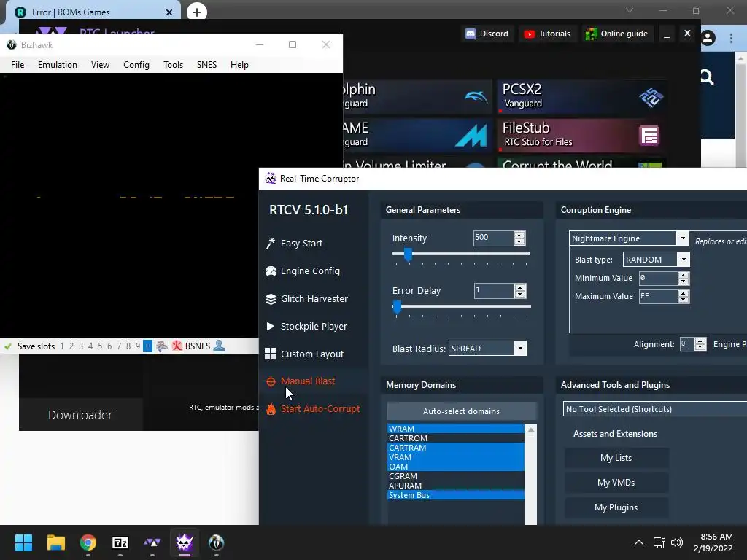Click the browser page search magnifier
Image resolution: width=747 pixels, height=560 pixels.
[x=707, y=77]
